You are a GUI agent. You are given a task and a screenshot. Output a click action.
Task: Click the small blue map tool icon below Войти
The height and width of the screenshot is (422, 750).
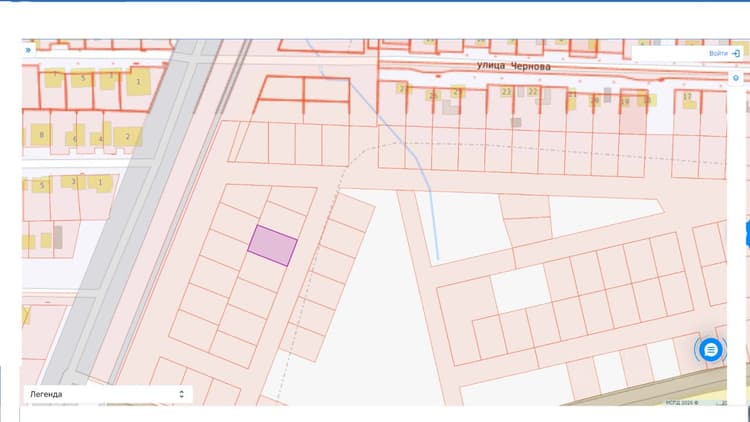736,78
